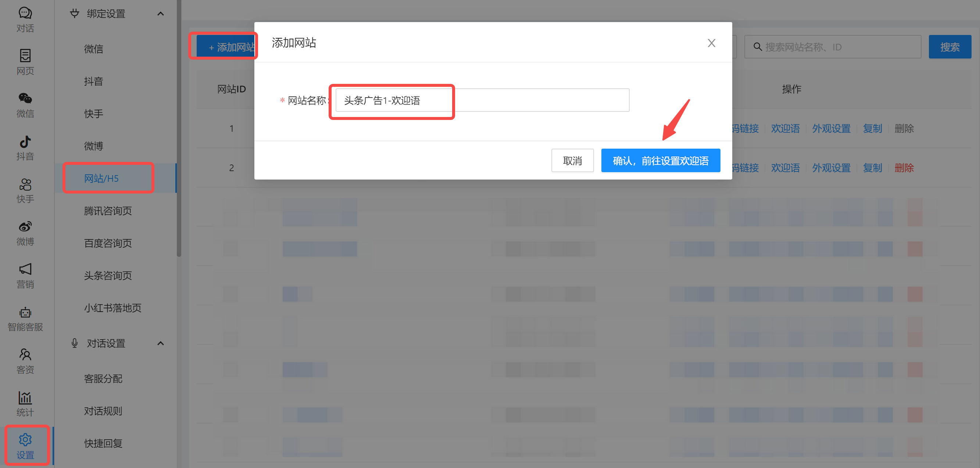The image size is (980, 468).
Task: Collapse the 绑定设置 section chevron
Action: click(161, 14)
